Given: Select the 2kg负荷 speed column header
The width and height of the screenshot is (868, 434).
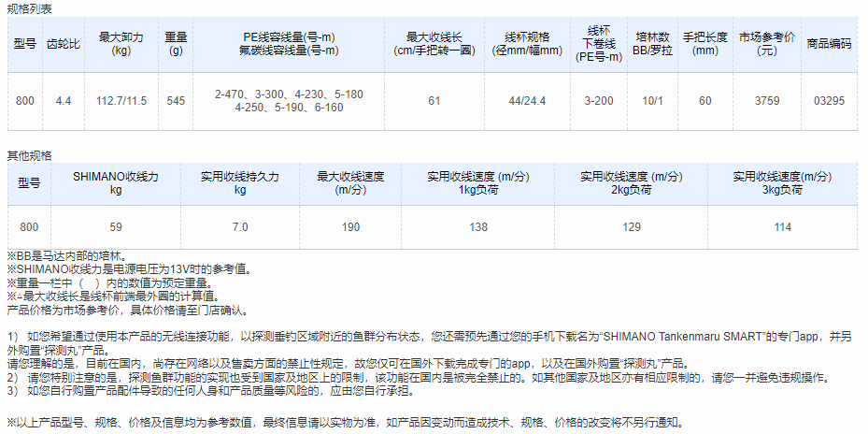Looking at the screenshot, I should click(632, 183).
